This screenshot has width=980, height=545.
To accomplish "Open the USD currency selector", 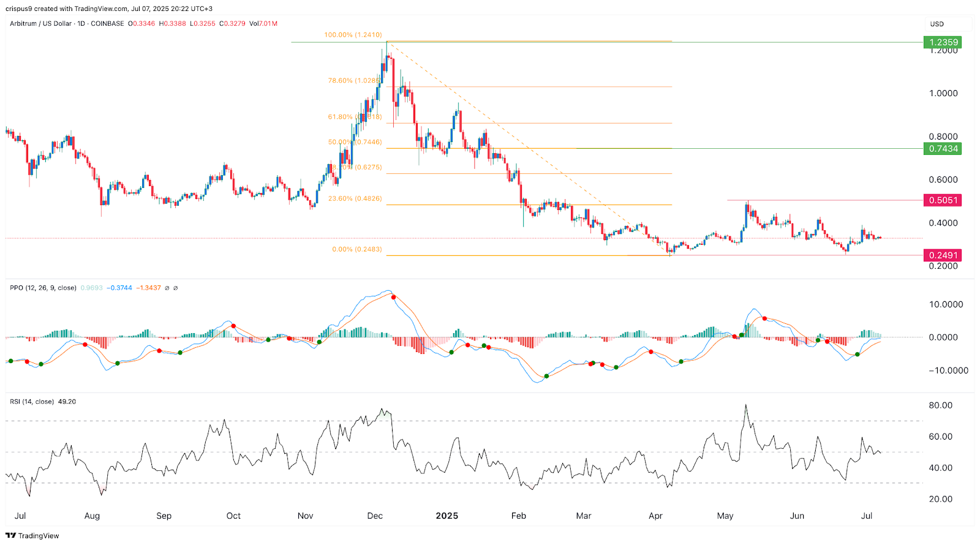I will click(937, 24).
